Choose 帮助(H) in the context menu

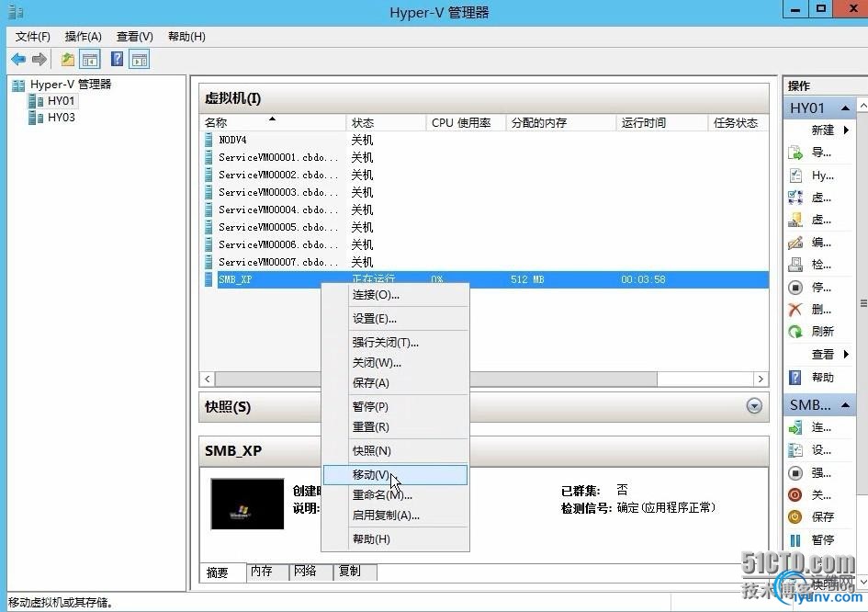click(x=395, y=538)
